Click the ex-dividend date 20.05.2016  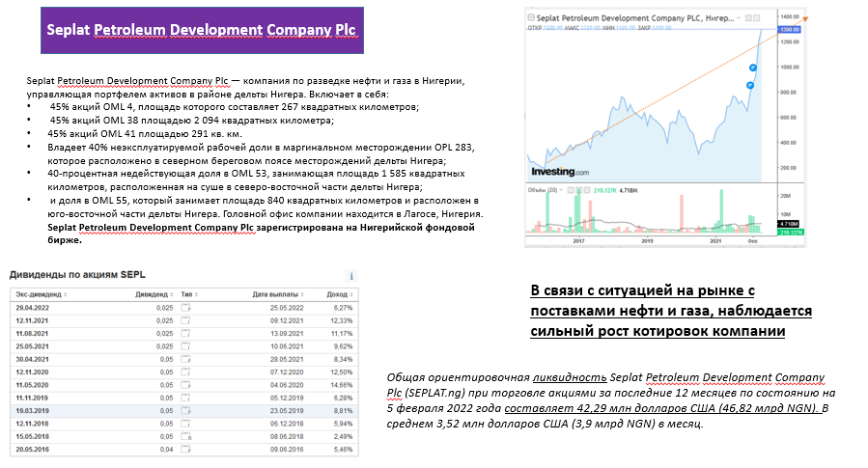pyautogui.click(x=32, y=450)
